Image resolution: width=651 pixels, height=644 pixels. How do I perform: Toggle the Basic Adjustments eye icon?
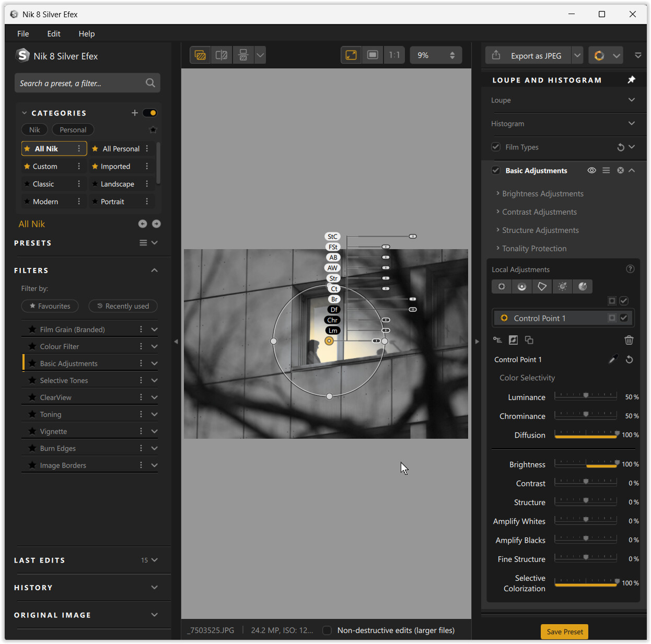(591, 170)
